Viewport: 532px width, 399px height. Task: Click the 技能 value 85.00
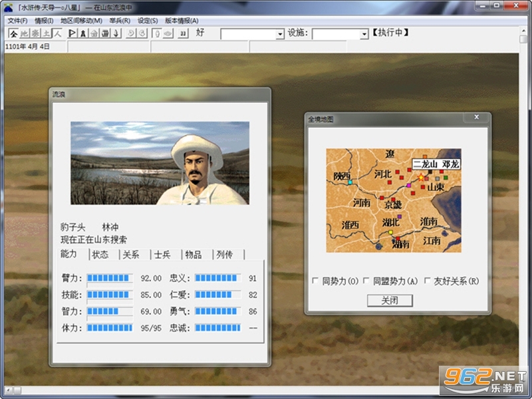pos(151,295)
